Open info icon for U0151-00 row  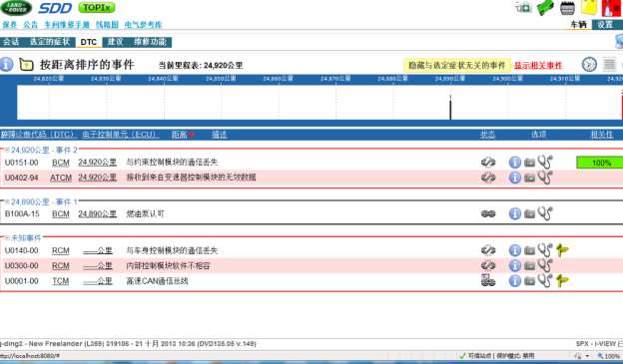(x=515, y=163)
